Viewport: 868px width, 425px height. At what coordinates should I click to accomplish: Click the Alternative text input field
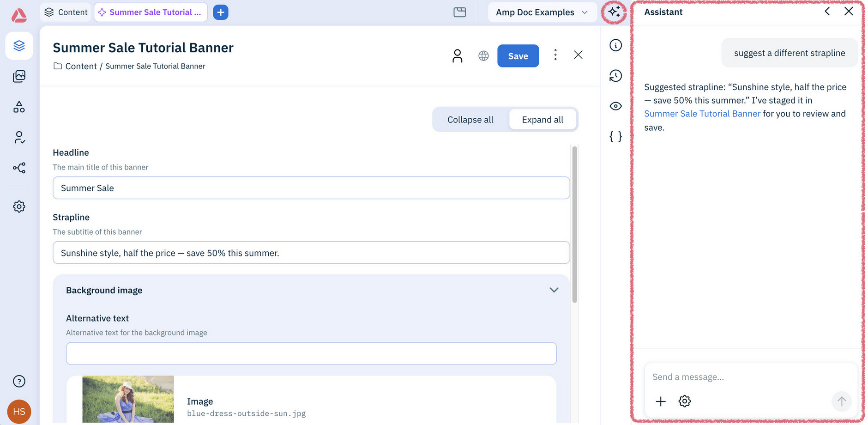[x=311, y=353]
